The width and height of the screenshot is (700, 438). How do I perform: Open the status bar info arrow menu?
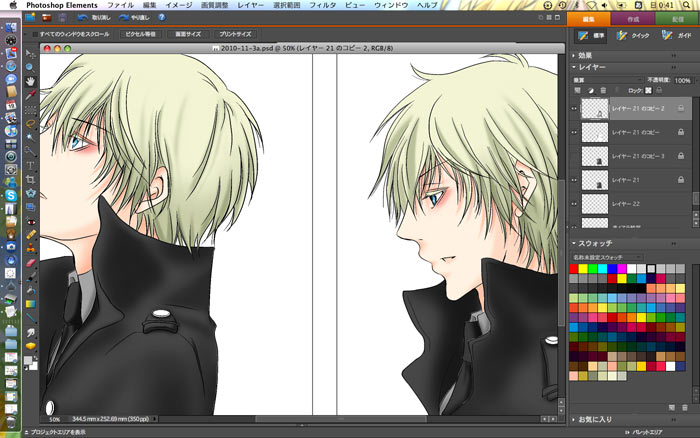click(x=155, y=419)
